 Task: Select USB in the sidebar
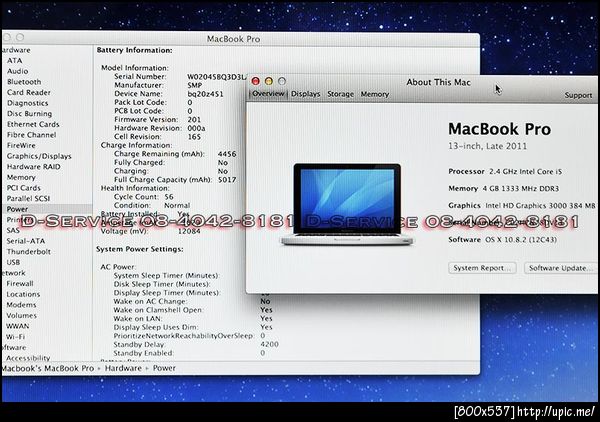tap(13, 262)
